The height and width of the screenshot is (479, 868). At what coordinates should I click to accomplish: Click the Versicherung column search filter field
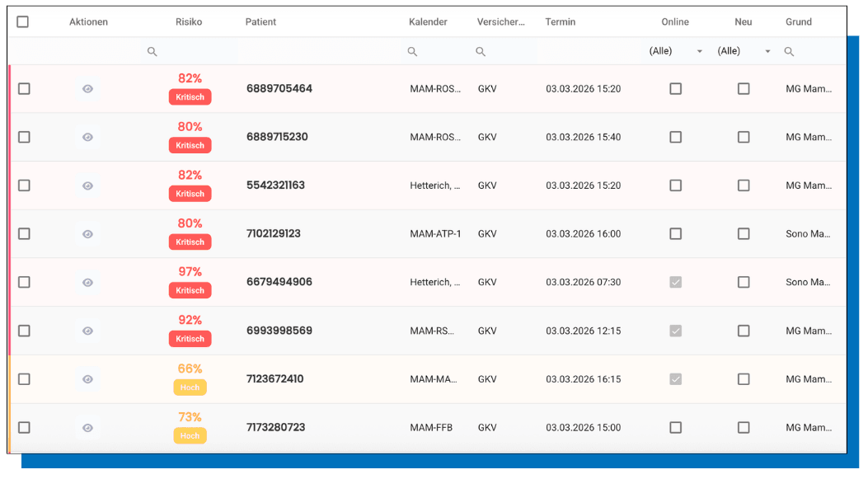[x=503, y=52]
